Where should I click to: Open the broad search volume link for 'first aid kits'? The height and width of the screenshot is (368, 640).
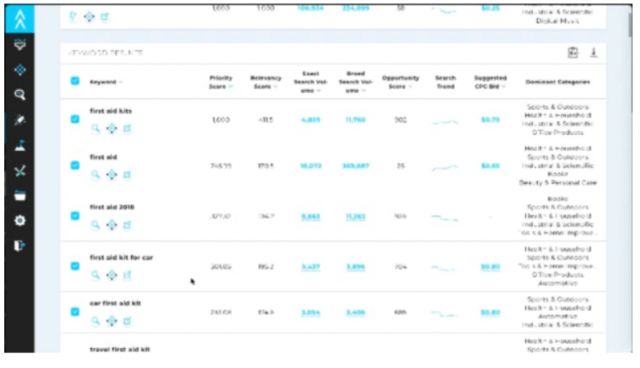tap(356, 120)
